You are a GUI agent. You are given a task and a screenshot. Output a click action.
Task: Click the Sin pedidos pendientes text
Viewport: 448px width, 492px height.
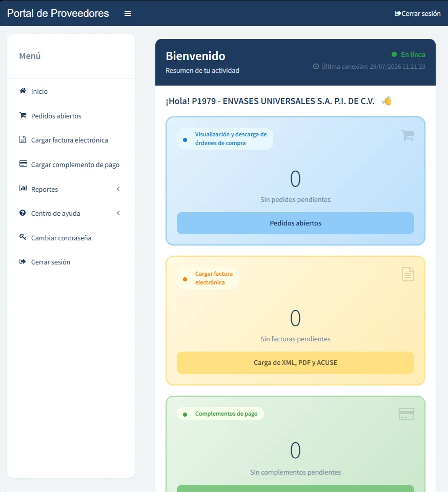295,199
